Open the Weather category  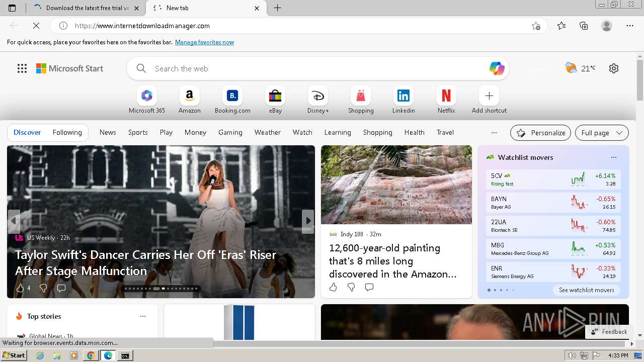click(x=268, y=133)
